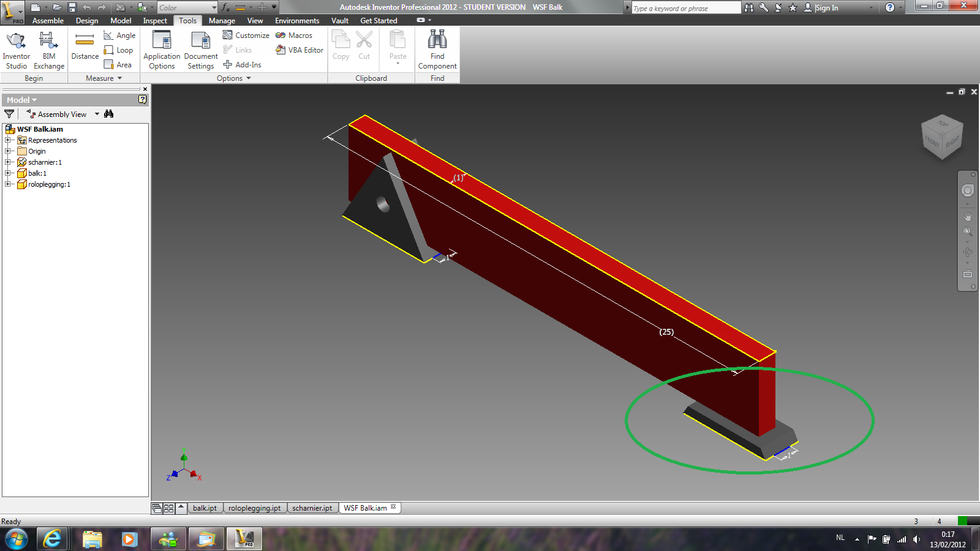Select the Loop measure tool
Image resolution: width=980 pixels, height=551 pixels.
[118, 50]
